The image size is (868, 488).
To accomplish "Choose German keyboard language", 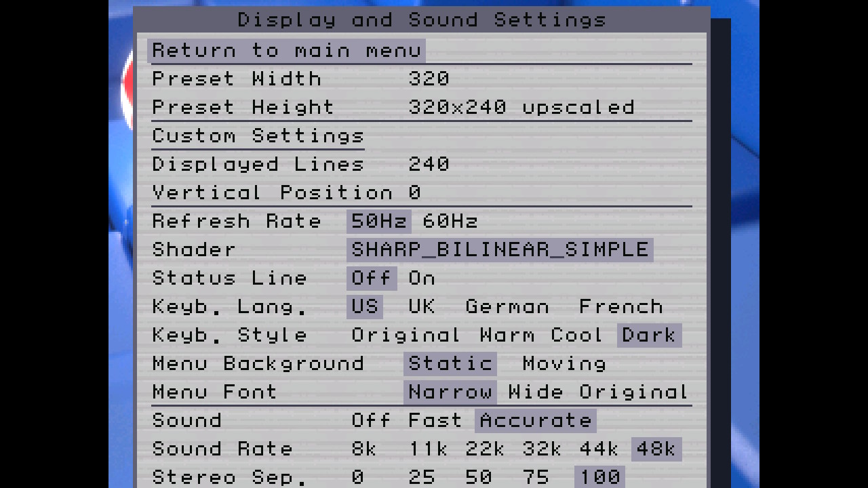I will tap(507, 306).
